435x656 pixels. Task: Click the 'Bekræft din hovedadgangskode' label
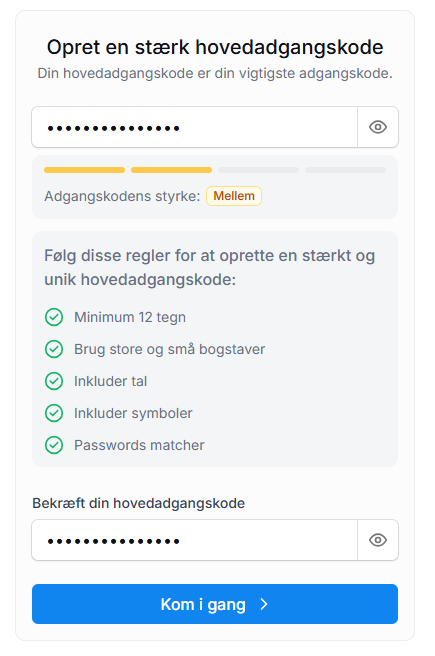pyautogui.click(x=138, y=503)
